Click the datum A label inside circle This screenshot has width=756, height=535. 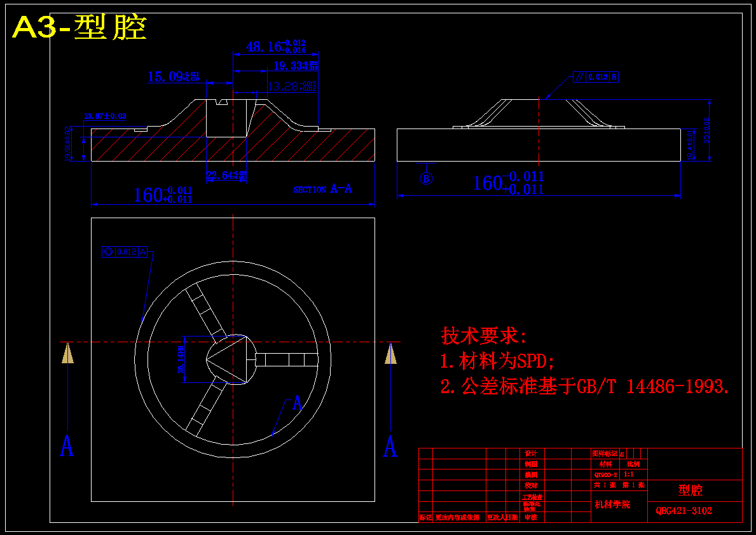(298, 403)
